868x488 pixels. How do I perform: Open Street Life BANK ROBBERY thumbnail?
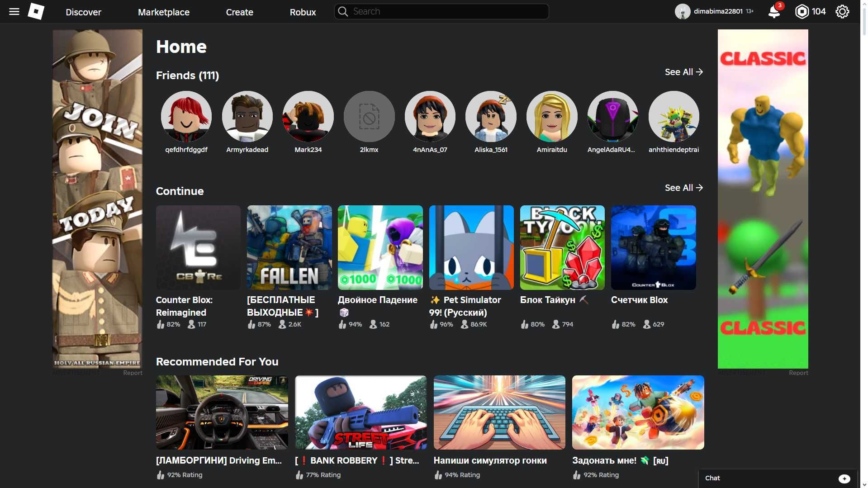pyautogui.click(x=360, y=412)
